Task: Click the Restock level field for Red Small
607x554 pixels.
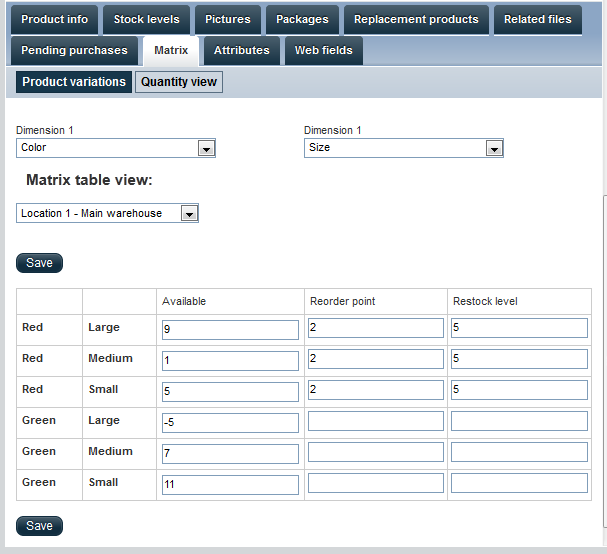Action: (519, 390)
